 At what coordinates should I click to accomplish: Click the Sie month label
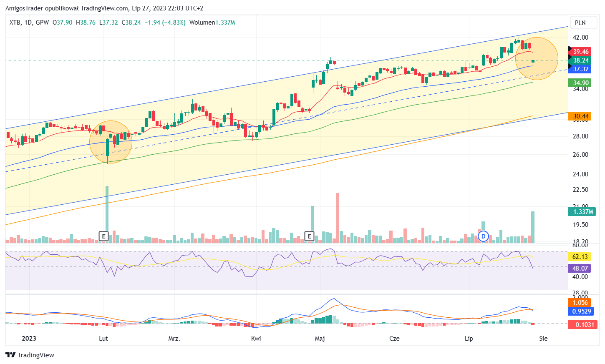(543, 339)
